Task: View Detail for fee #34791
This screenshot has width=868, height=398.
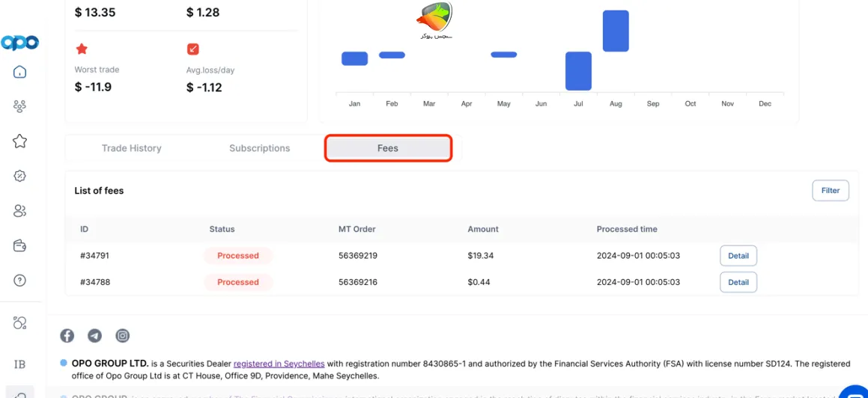Action: click(738, 256)
